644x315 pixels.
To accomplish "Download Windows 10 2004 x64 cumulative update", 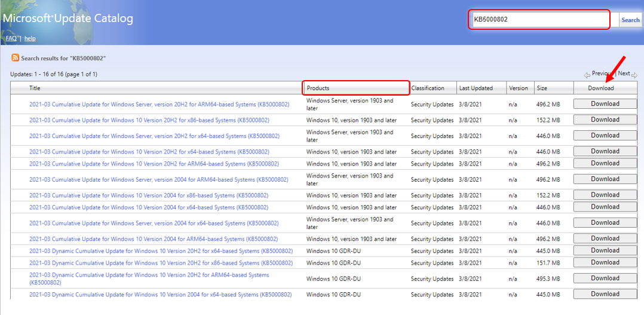I will 605,207.
